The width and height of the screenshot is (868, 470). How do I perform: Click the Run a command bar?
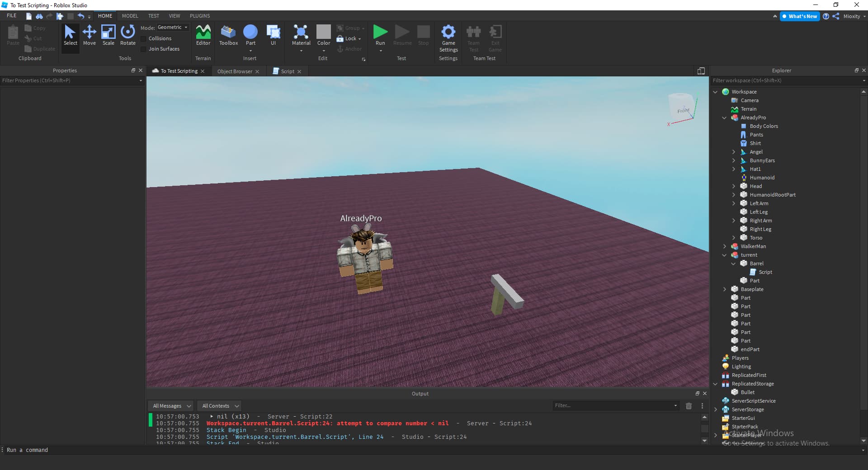434,450
